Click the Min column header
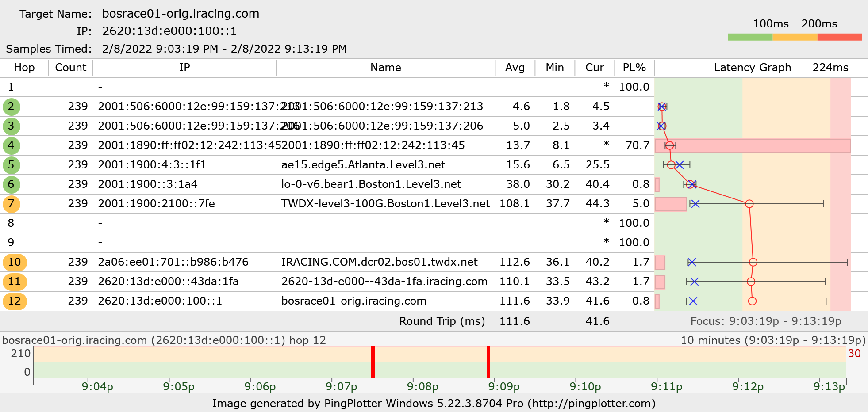Viewport: 868px width, 412px height. click(555, 68)
